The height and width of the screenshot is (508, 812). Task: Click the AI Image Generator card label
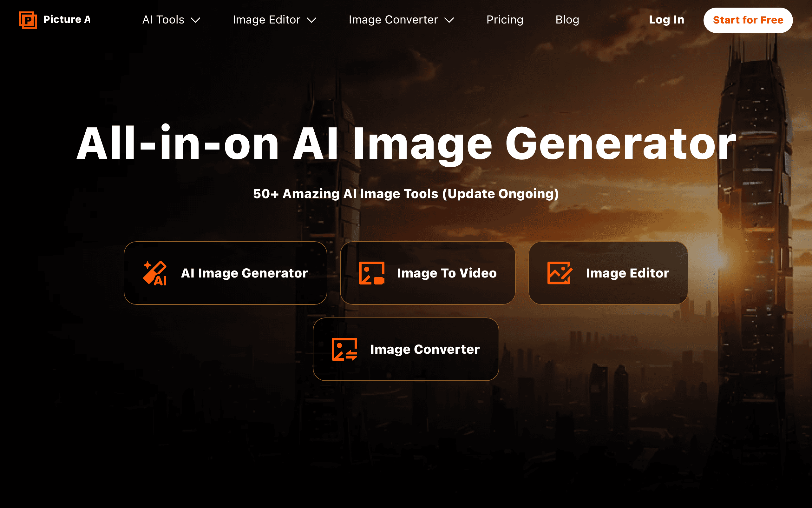[244, 273]
